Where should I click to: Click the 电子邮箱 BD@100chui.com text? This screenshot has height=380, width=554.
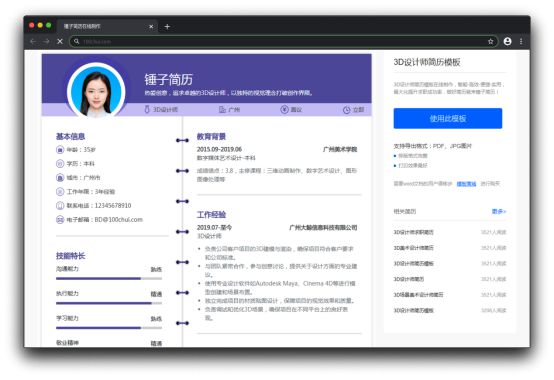(x=105, y=220)
